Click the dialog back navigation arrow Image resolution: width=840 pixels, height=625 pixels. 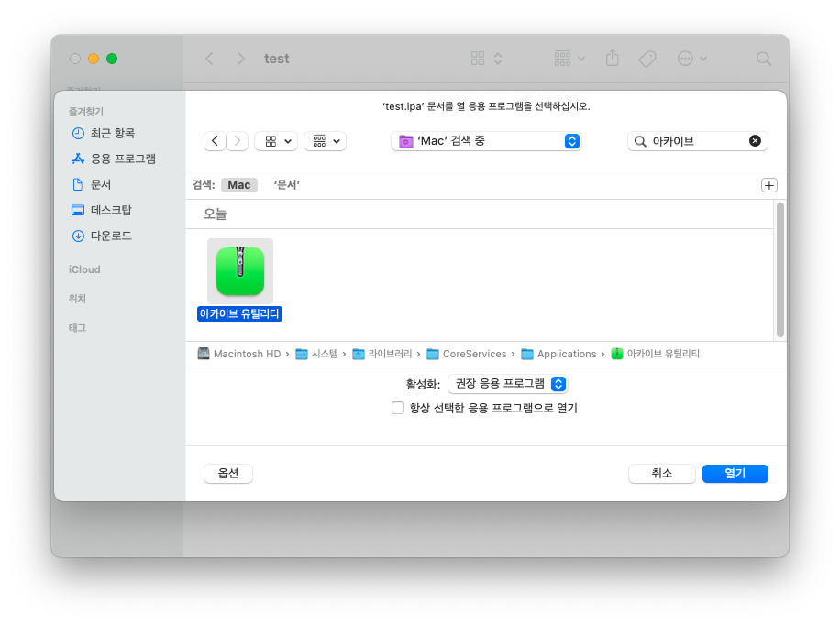coord(215,141)
